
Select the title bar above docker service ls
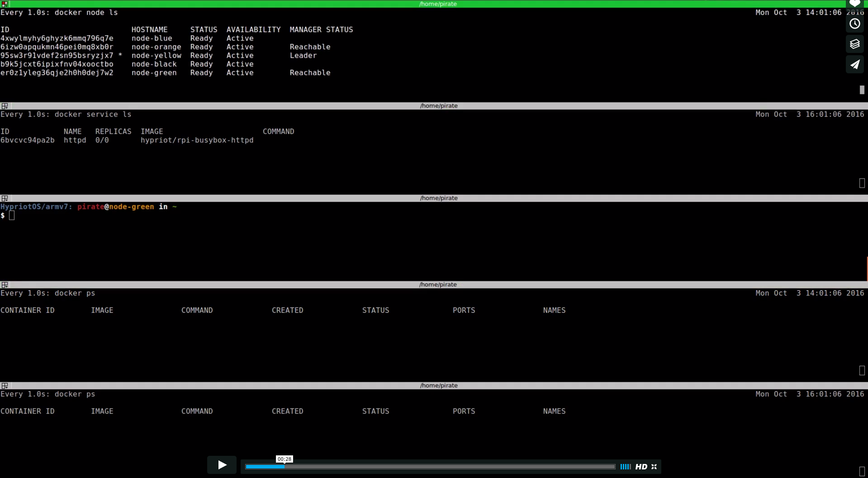point(438,106)
